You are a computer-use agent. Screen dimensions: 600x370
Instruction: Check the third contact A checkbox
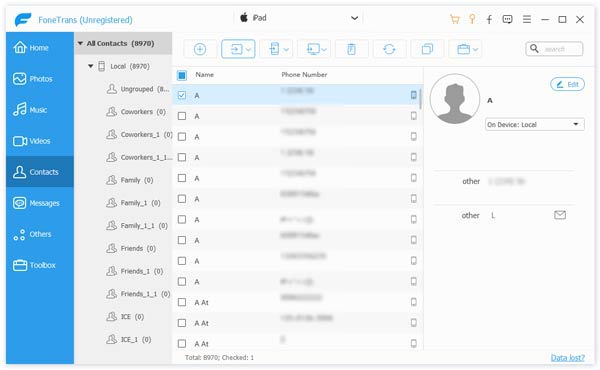182,137
